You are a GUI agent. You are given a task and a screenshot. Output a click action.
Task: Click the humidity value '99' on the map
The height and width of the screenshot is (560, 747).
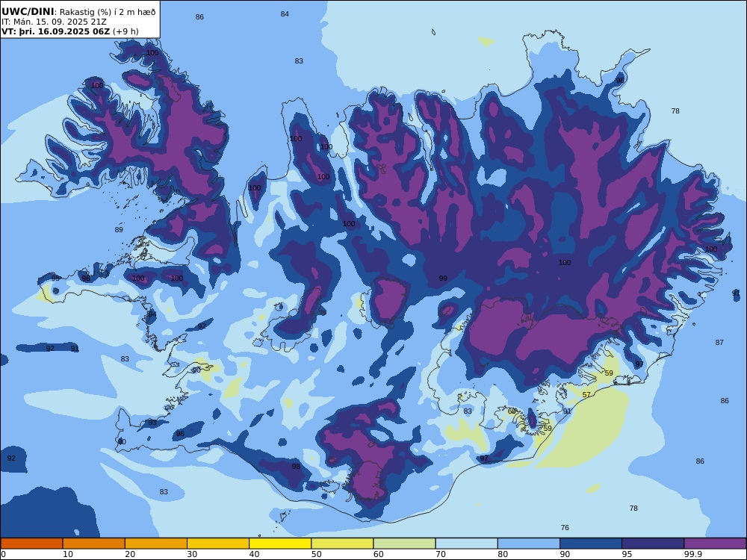pyautogui.click(x=443, y=278)
